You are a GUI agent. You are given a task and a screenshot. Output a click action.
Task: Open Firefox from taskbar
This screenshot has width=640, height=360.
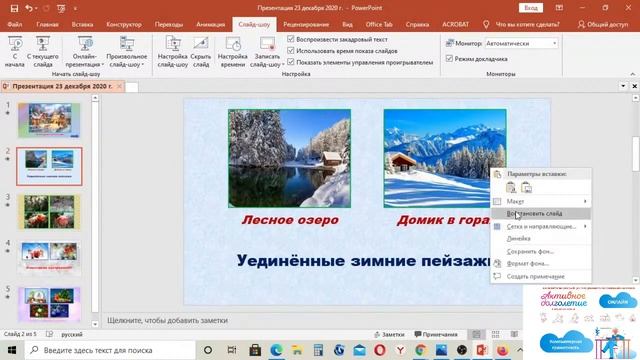(x=502, y=350)
